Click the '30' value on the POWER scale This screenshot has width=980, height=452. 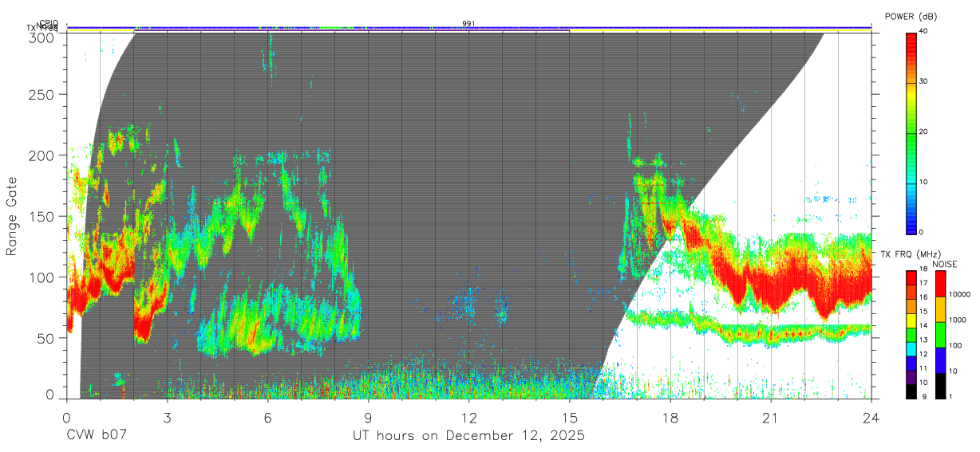point(924,81)
